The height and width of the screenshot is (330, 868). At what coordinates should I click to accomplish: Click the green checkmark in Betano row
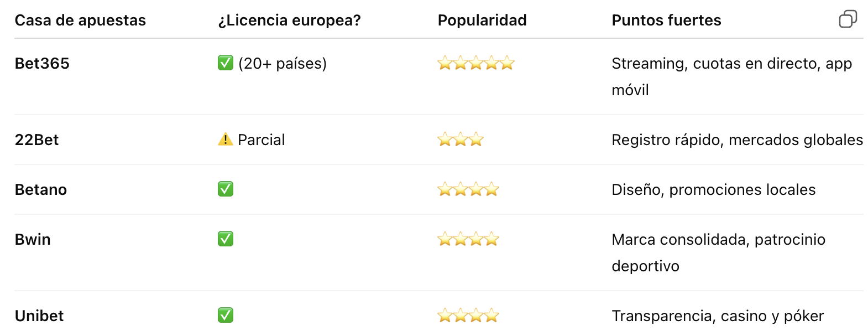click(x=226, y=189)
